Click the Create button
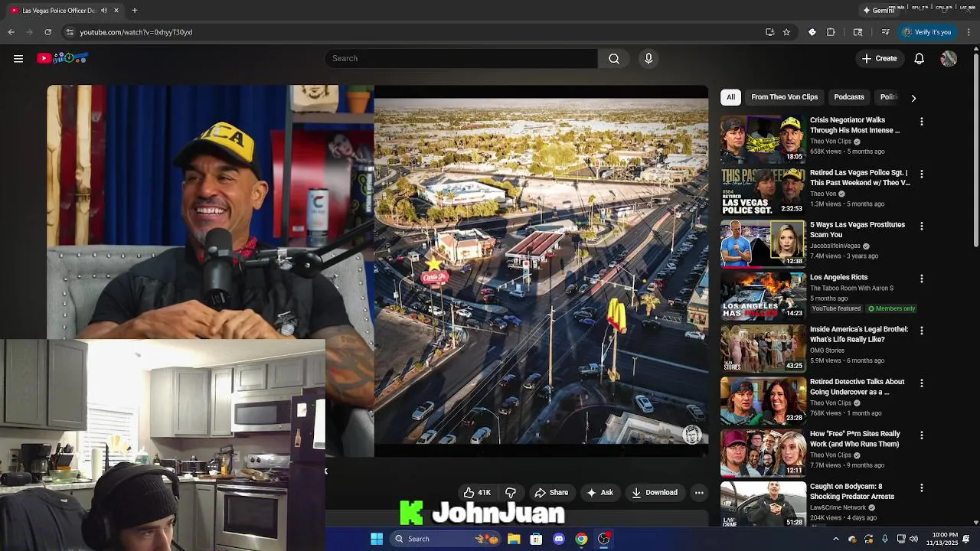Screen dimensions: 980x551 pos(879,58)
